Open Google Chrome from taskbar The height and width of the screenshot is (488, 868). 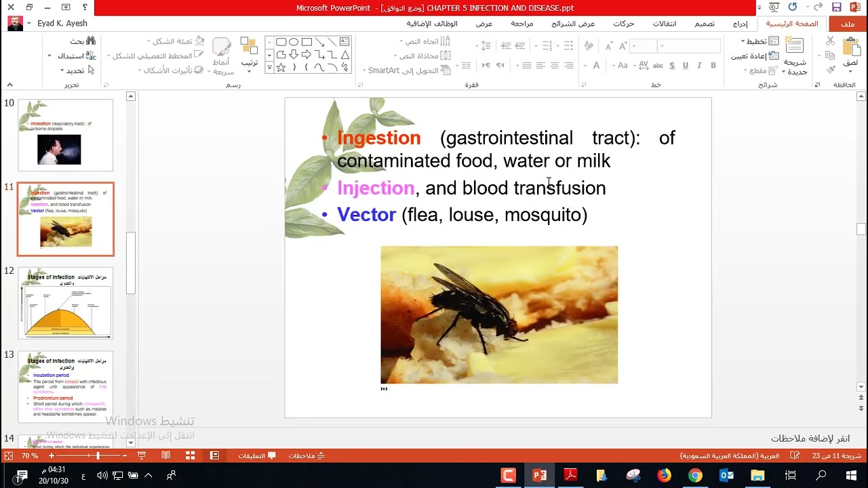click(695, 476)
